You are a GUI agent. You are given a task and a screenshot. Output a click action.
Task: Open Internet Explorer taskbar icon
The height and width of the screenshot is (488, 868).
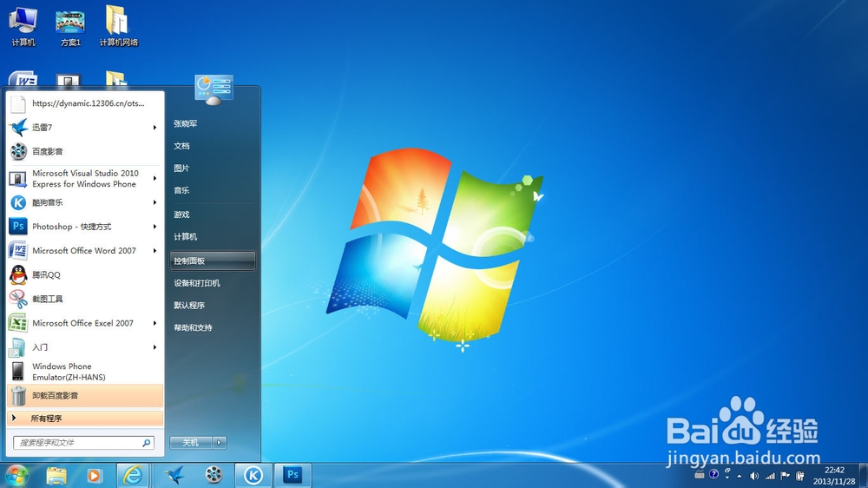[x=133, y=475]
